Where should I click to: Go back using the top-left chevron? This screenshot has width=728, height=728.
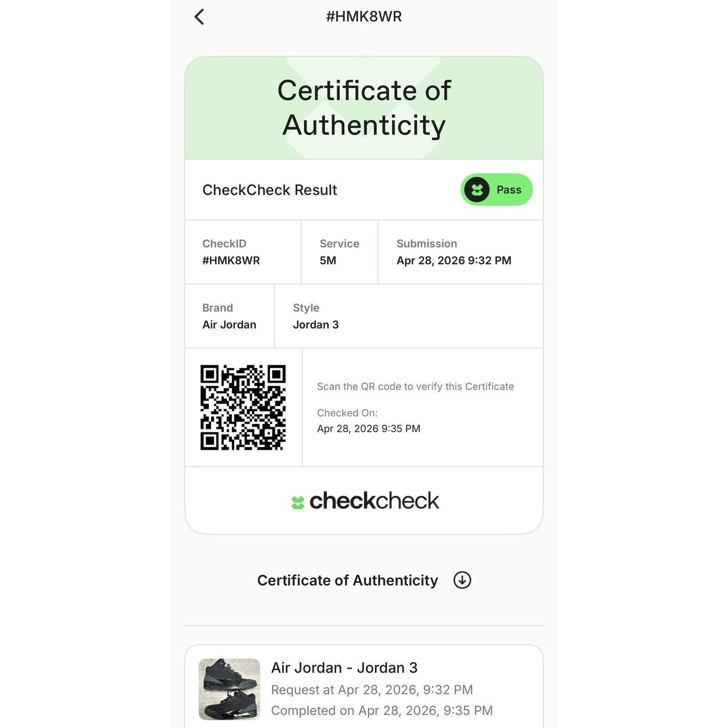tap(199, 17)
